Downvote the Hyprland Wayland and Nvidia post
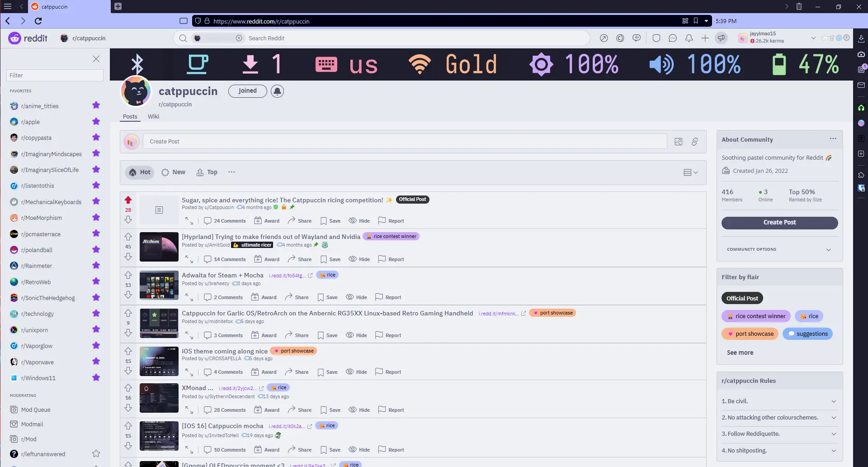 click(128, 257)
